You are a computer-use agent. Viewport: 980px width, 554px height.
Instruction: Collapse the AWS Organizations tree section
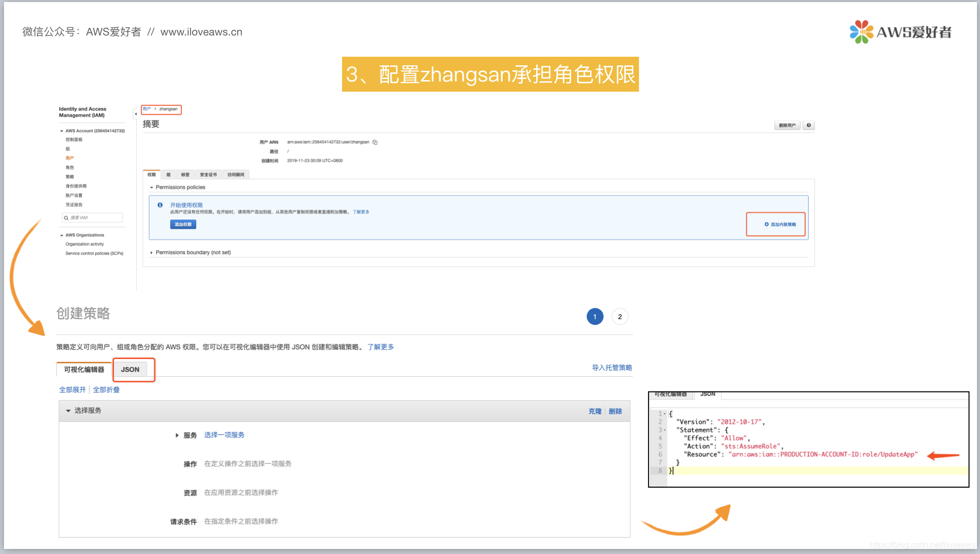point(62,235)
